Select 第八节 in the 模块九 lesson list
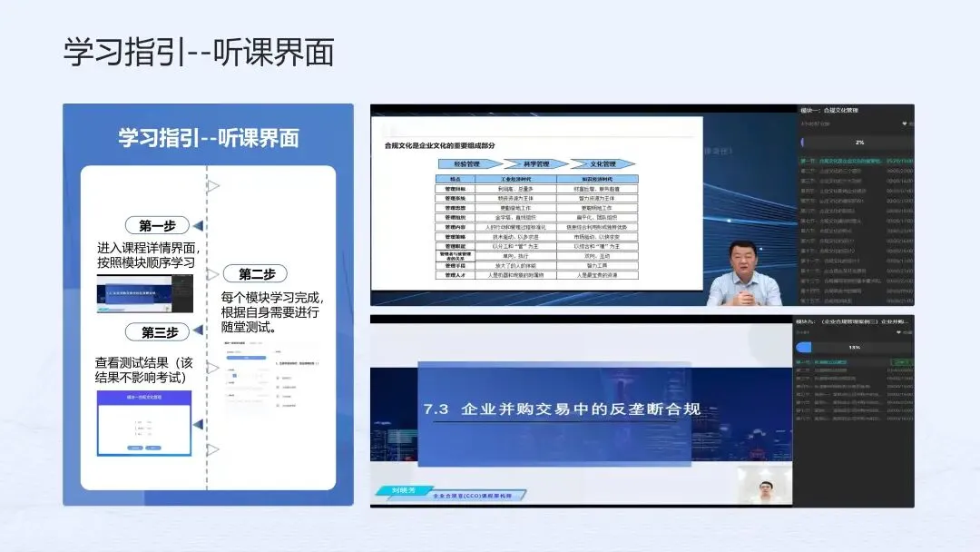 pyautogui.click(x=854, y=419)
